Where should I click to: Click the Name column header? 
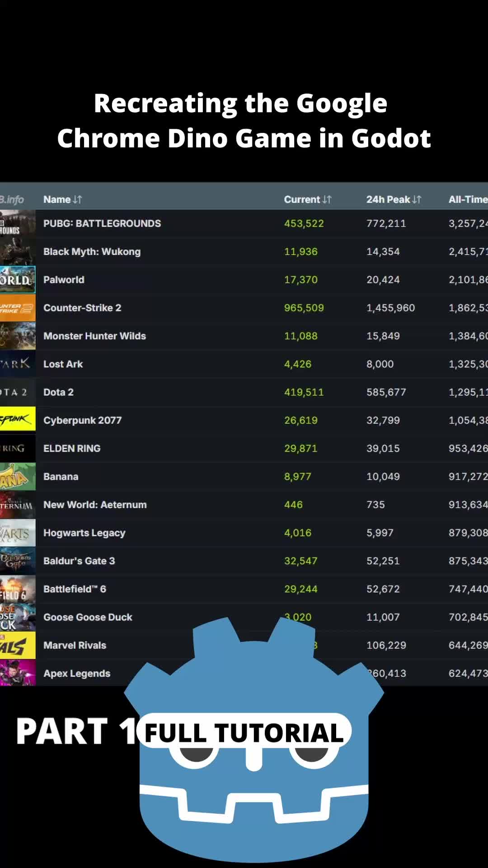tap(57, 199)
